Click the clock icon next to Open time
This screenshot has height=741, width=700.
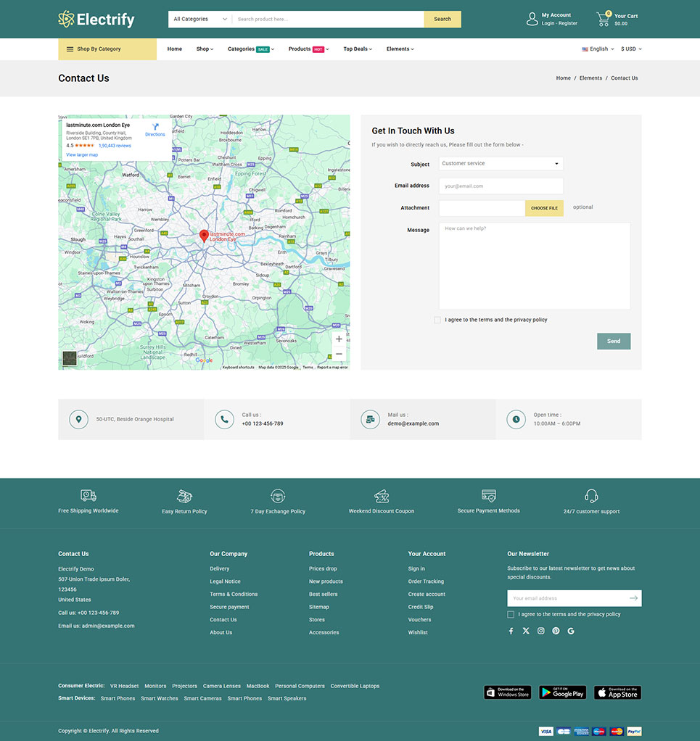[x=516, y=420]
